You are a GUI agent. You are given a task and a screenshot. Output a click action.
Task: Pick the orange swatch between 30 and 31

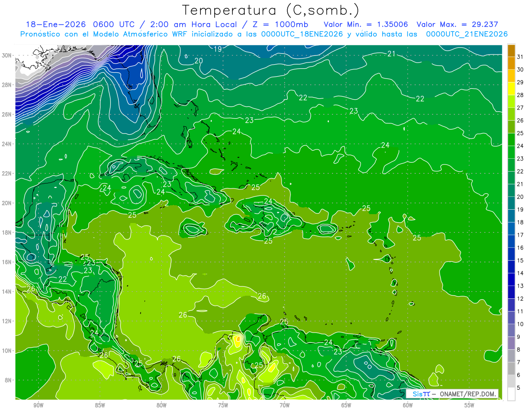coord(511,63)
